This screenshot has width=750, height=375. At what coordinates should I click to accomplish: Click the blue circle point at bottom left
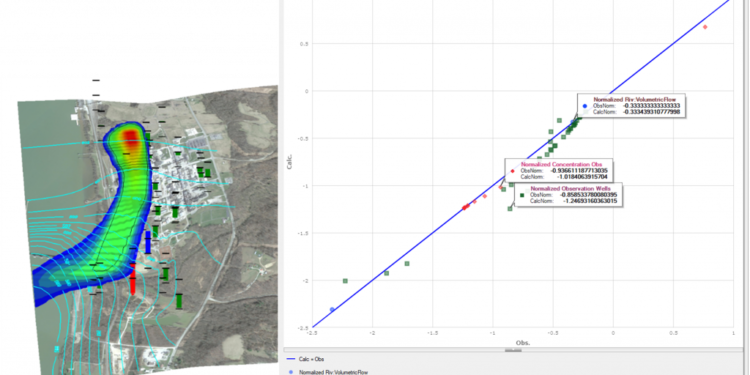coord(332,309)
